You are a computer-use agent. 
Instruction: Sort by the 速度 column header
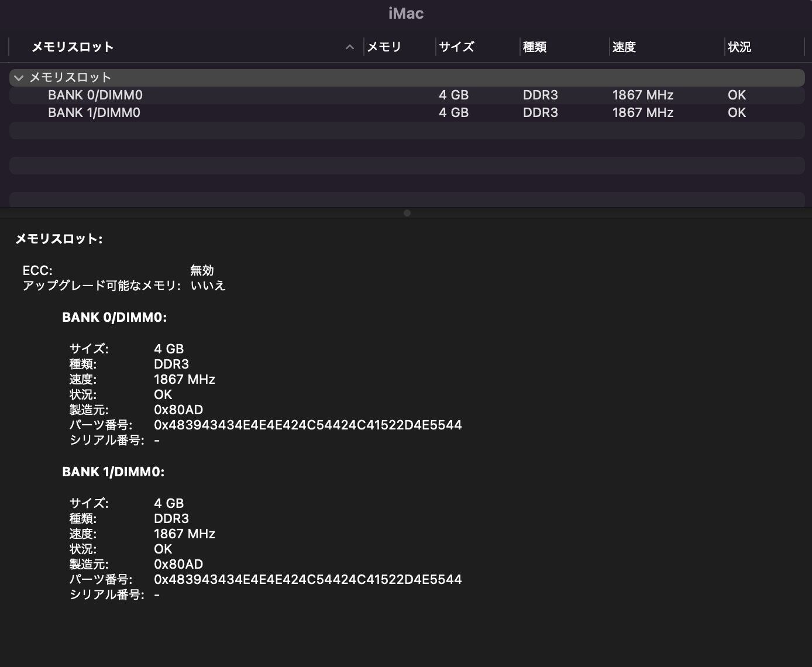624,47
